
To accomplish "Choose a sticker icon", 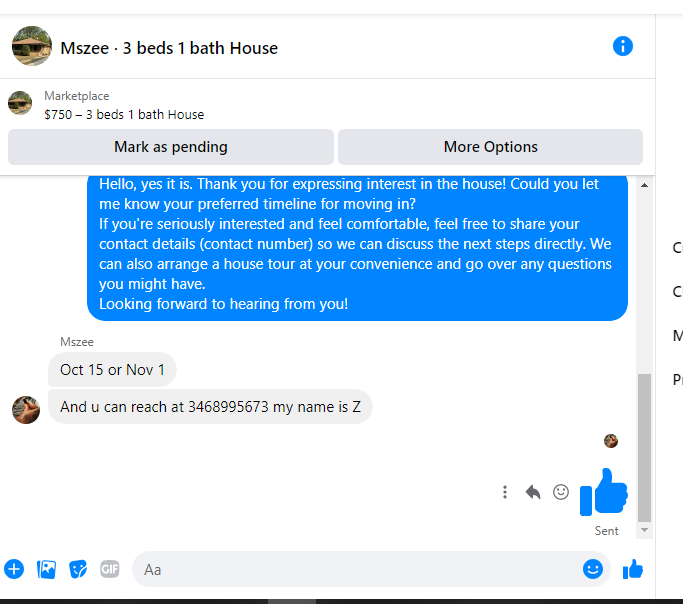I will (x=78, y=569).
